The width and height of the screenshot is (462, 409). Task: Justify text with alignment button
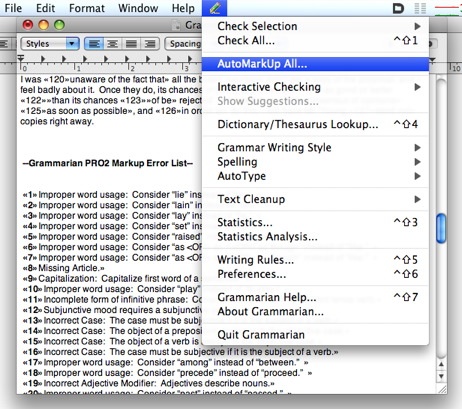(x=131, y=44)
